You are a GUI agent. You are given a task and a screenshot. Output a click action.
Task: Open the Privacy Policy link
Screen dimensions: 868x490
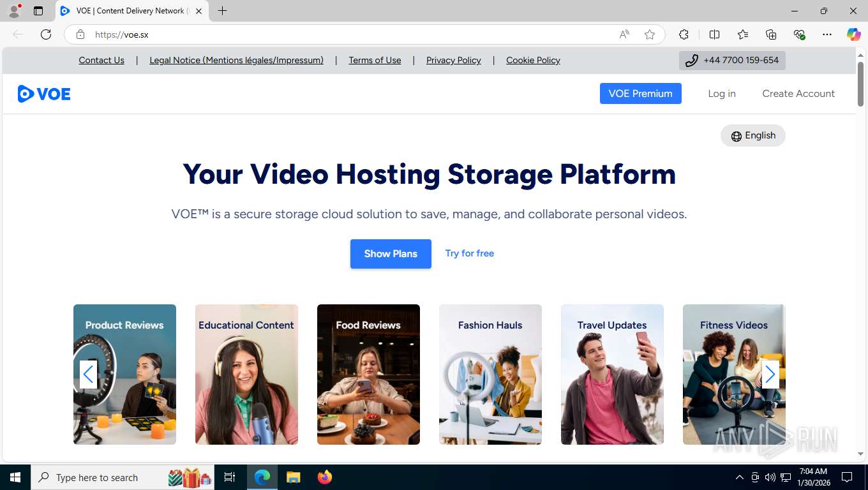(454, 60)
